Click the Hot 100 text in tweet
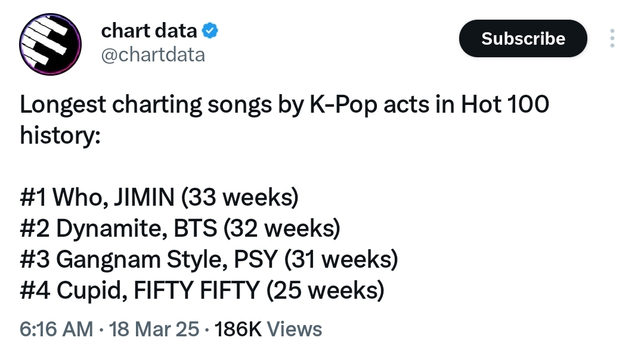This screenshot has height=356, width=644. [505, 104]
